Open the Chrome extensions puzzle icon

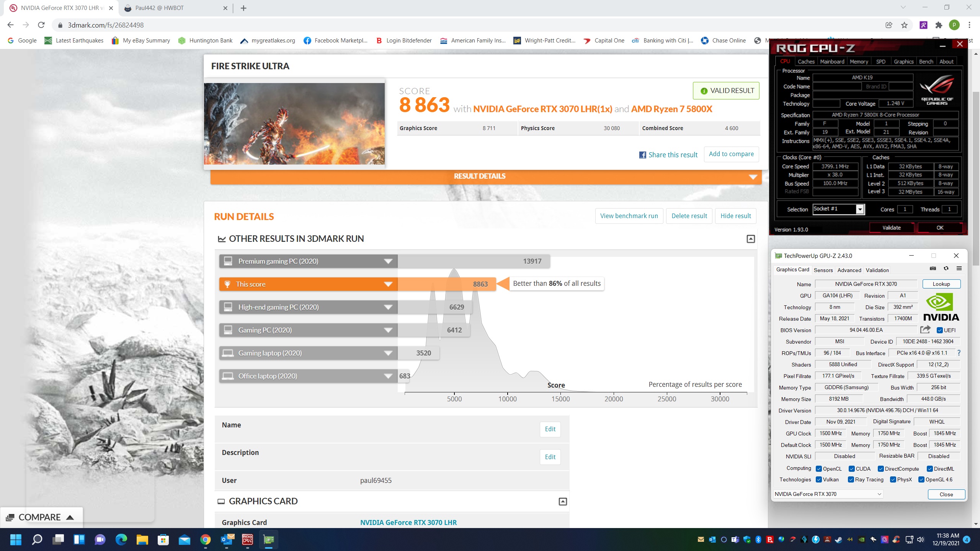pos(939,25)
